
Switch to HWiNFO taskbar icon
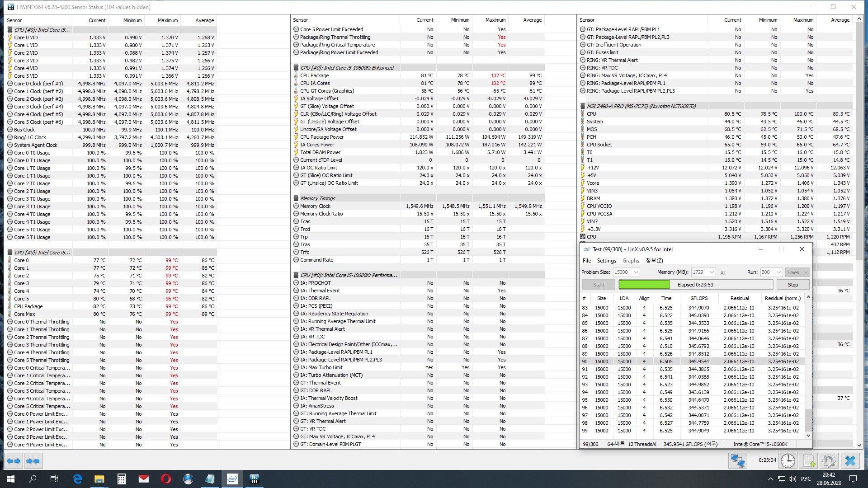click(254, 479)
